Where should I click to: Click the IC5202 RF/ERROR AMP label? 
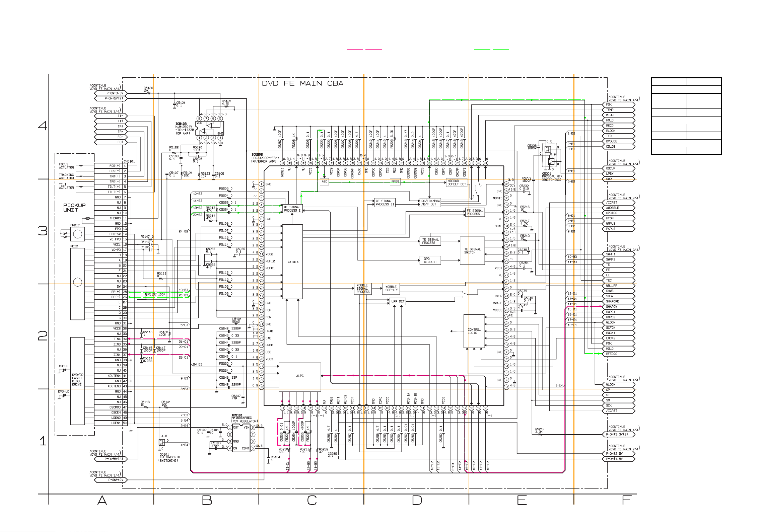(x=265, y=158)
